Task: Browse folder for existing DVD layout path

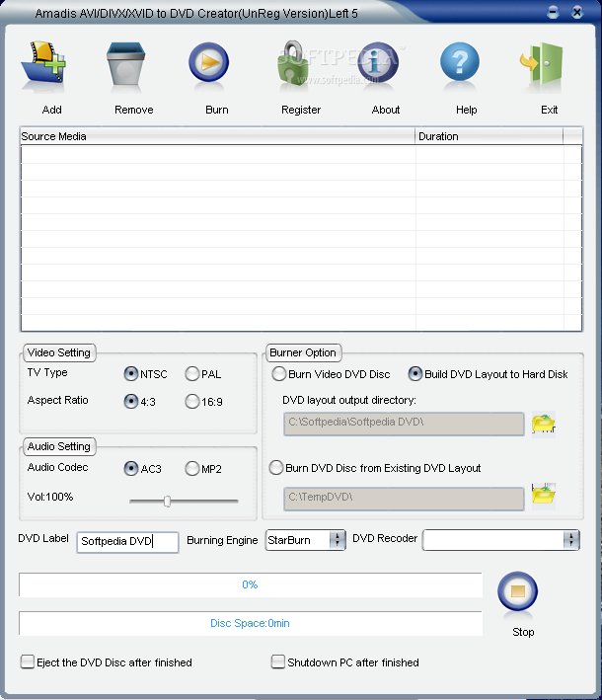Action: tap(543, 495)
